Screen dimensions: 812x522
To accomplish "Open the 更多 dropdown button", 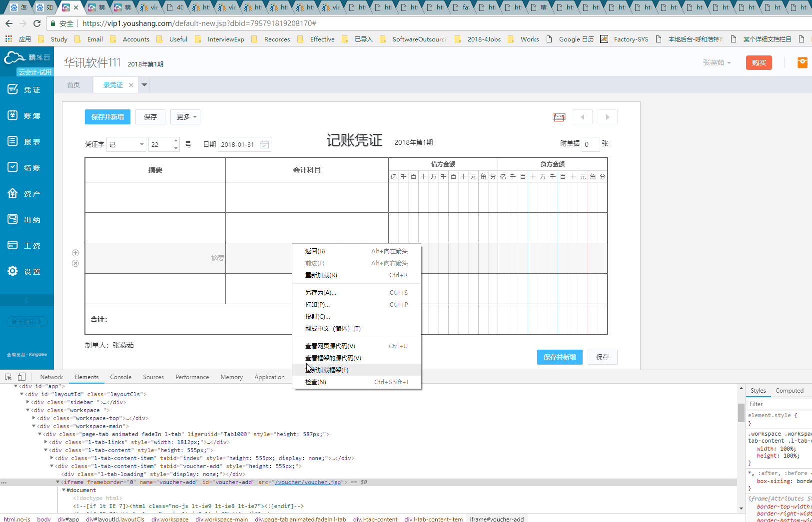I will tap(185, 117).
